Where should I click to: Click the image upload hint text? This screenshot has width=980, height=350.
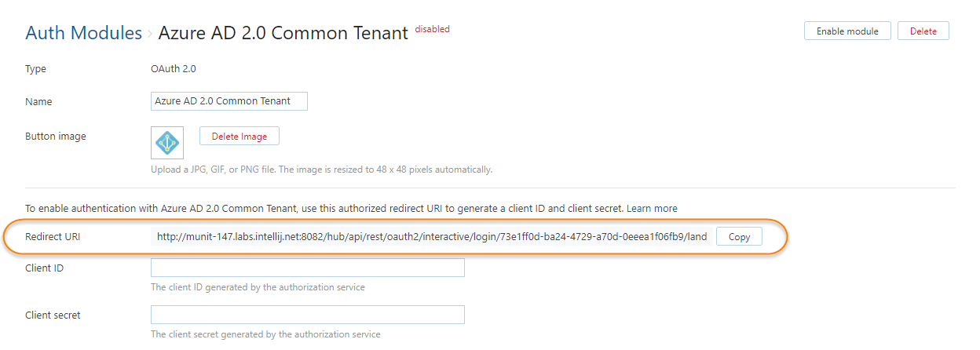tap(321, 170)
